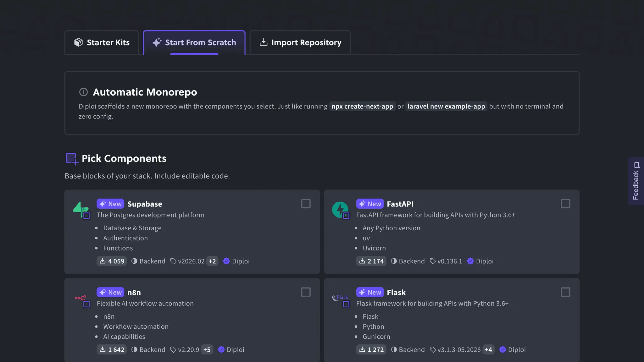Switch to Start From Scratch tab
The width and height of the screenshot is (644, 362).
coord(194,42)
